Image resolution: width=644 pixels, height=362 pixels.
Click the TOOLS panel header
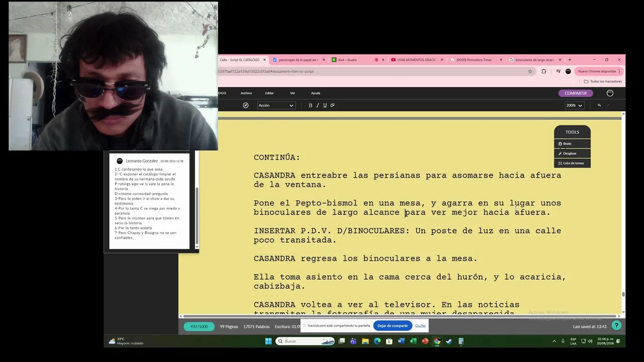(572, 132)
